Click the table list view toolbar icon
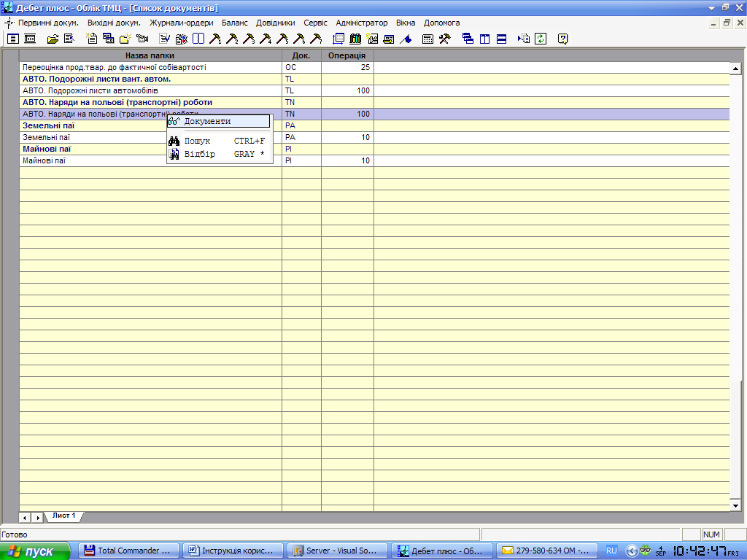 (30, 39)
